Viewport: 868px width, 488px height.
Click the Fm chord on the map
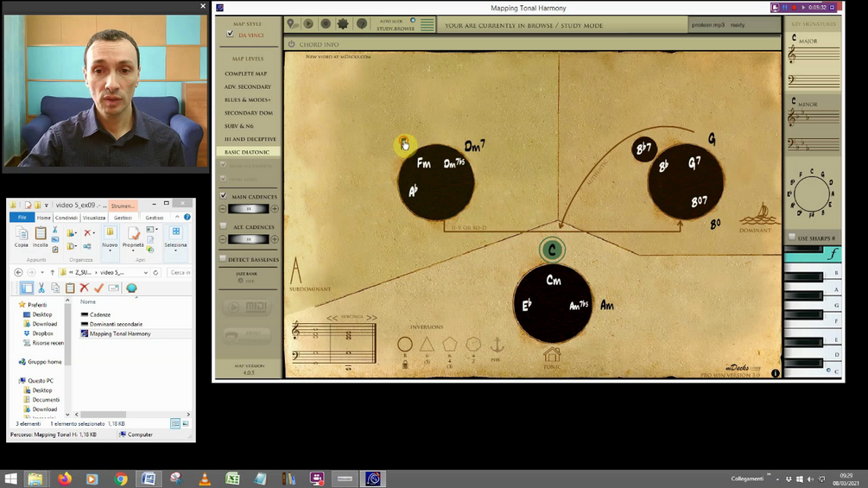pos(423,163)
